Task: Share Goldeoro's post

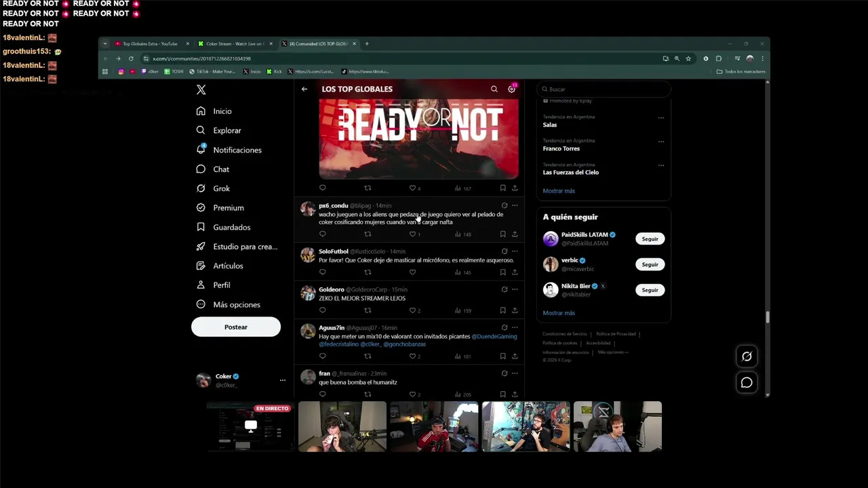Action: point(515,310)
